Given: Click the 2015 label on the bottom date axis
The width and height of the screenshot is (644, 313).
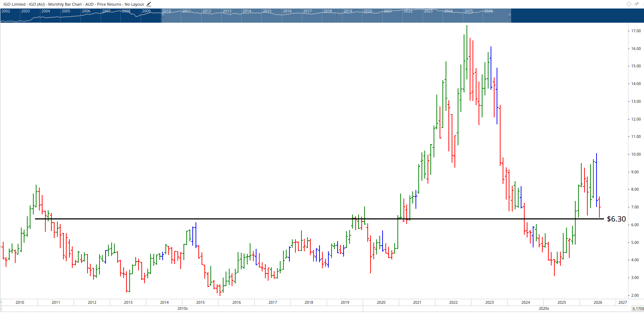Looking at the screenshot, I should pyautogui.click(x=200, y=302).
